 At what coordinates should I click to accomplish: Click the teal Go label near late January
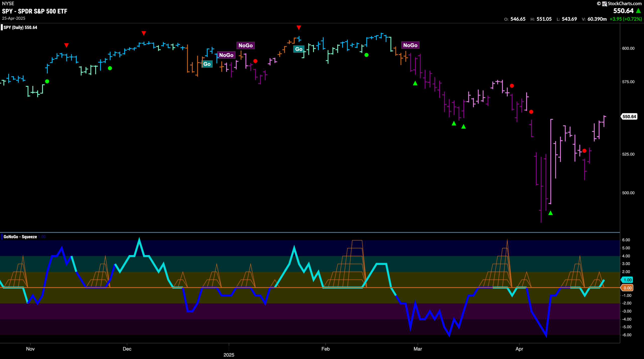(299, 49)
